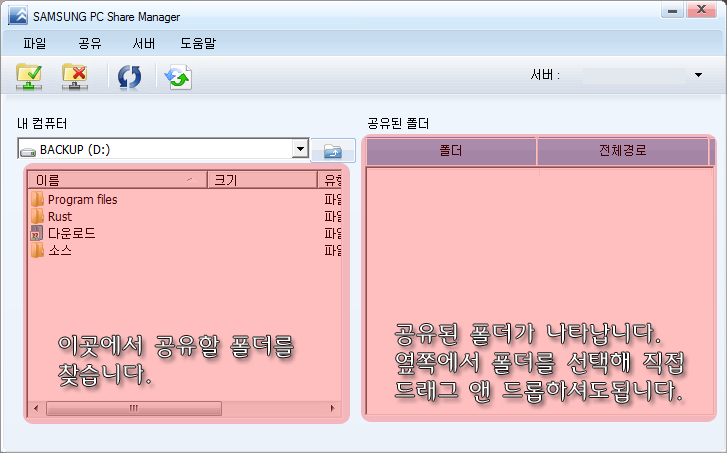
Task: Click the unshare folder icon with red X
Action: pyautogui.click(x=75, y=77)
